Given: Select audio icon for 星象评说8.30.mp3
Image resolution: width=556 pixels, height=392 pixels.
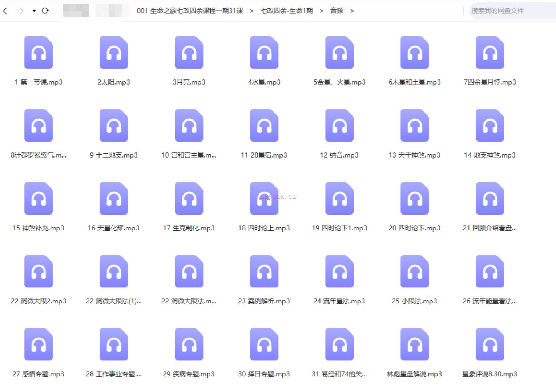Looking at the screenshot, I should coord(490,344).
